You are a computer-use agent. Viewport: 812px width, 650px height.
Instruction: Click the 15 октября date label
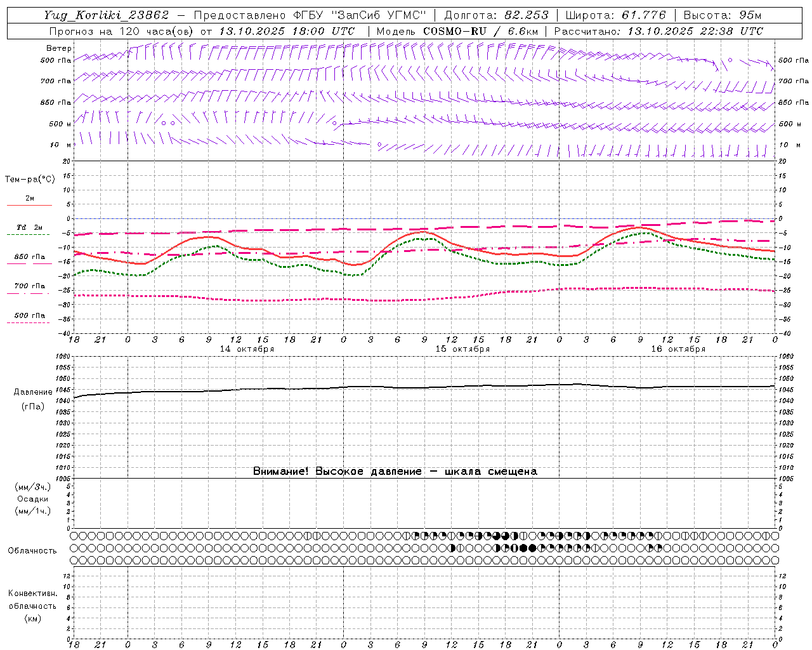(462, 349)
